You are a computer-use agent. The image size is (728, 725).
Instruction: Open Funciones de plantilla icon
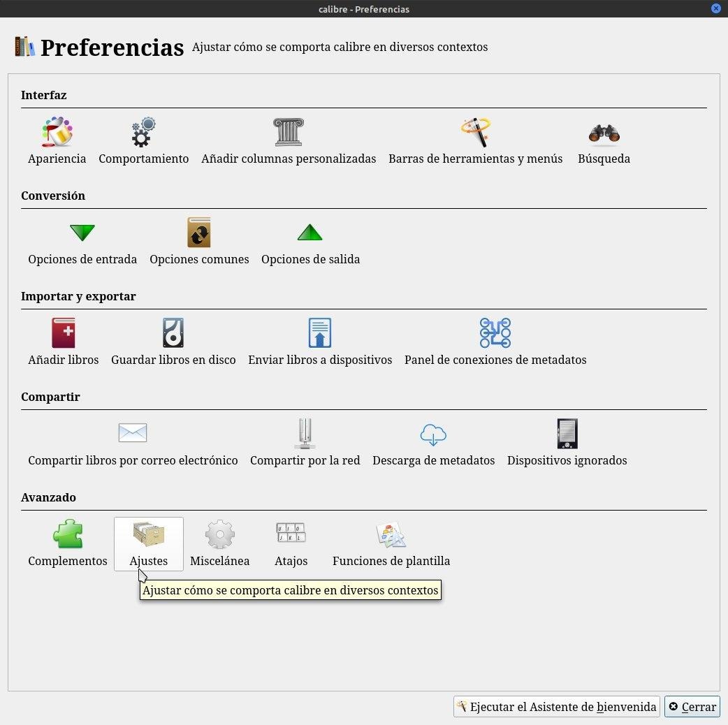[391, 534]
